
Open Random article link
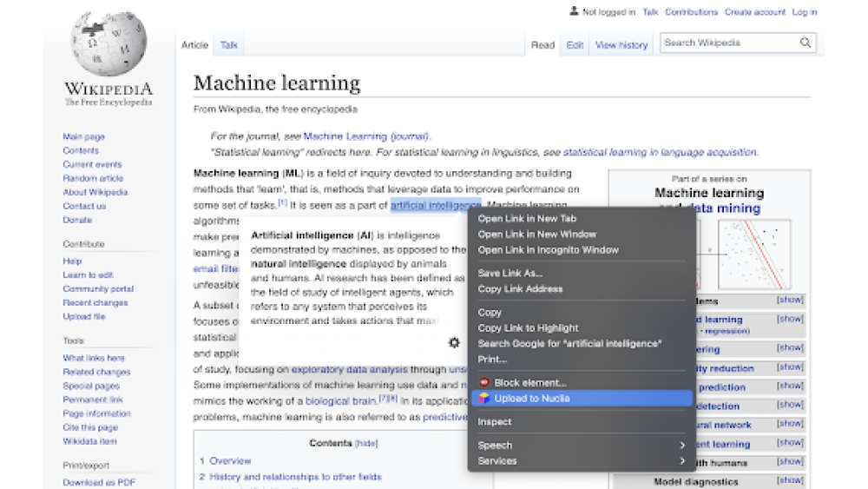[x=93, y=178]
